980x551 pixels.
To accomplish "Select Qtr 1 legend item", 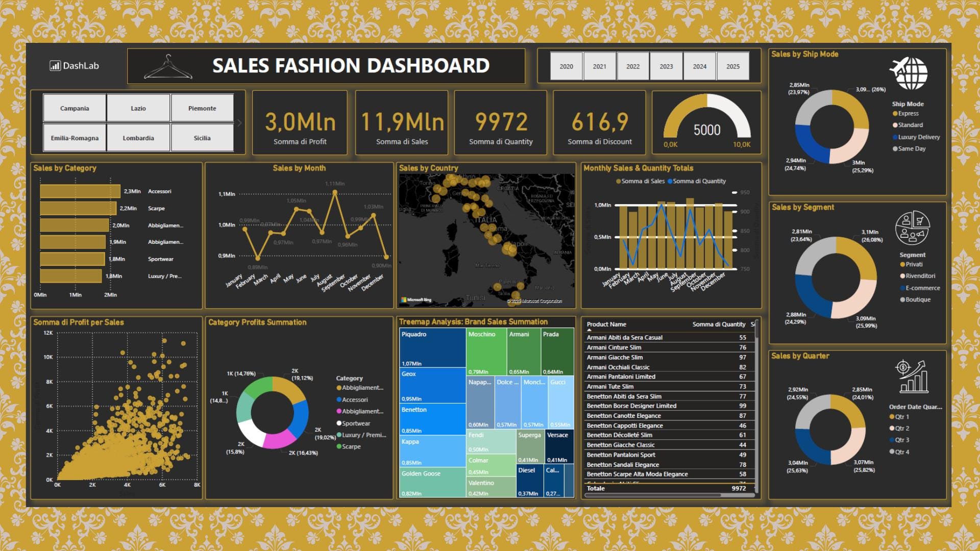I will 899,417.
